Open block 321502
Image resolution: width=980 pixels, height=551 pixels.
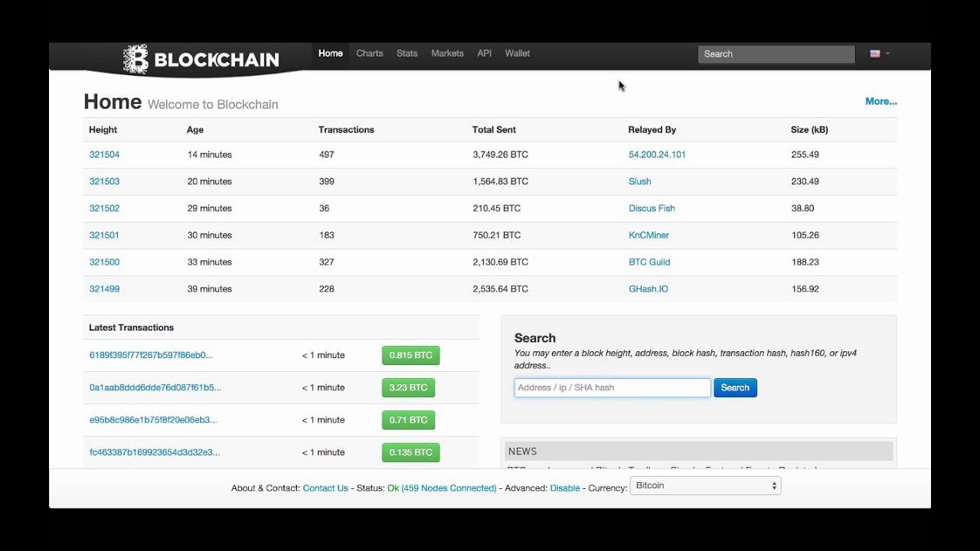104,208
